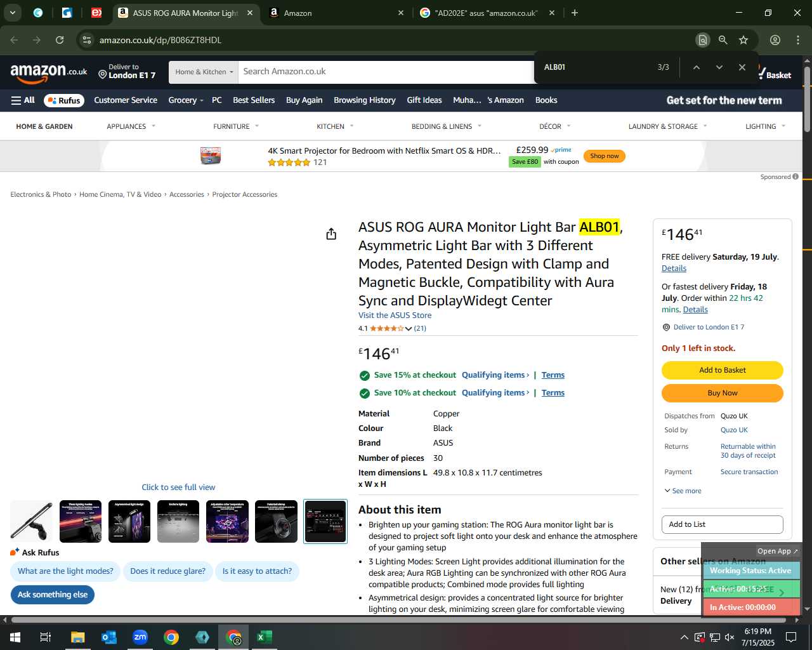
Task: Switch to the Amazon browser tab
Action: click(336, 13)
